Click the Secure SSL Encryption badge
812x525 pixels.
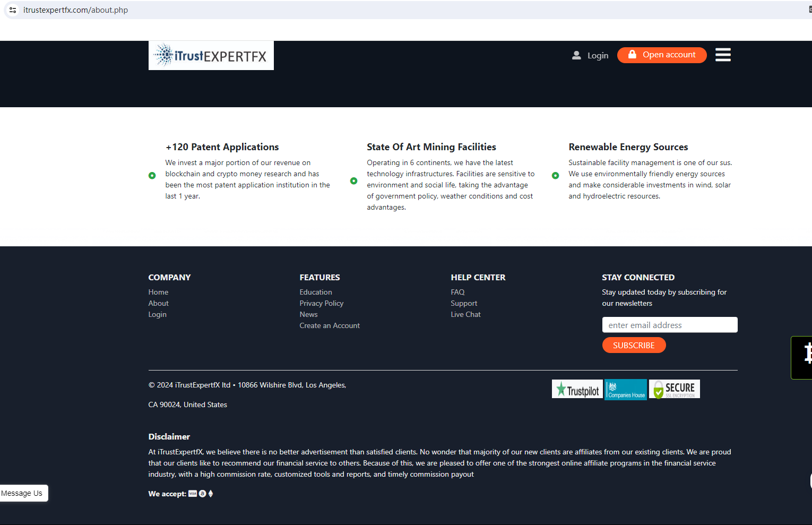pyautogui.click(x=675, y=389)
